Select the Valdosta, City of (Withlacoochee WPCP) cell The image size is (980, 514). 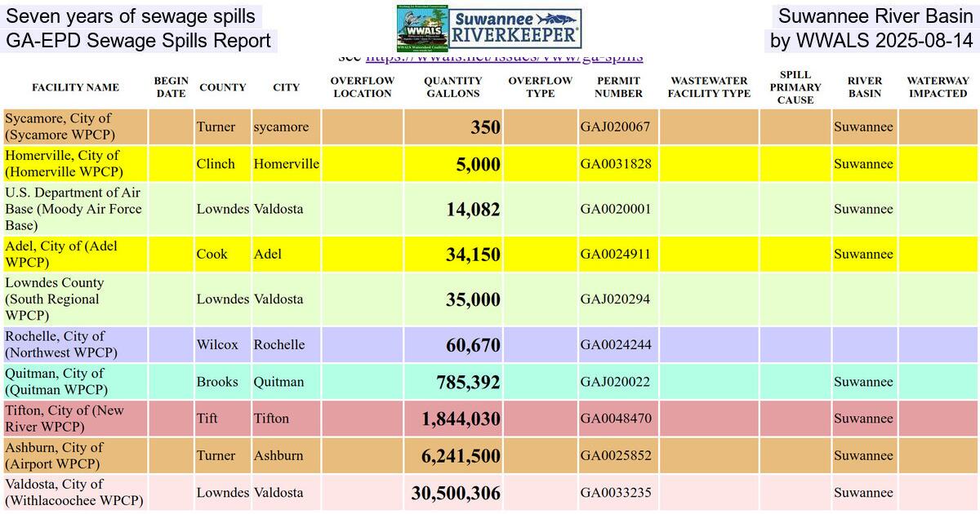76,492
